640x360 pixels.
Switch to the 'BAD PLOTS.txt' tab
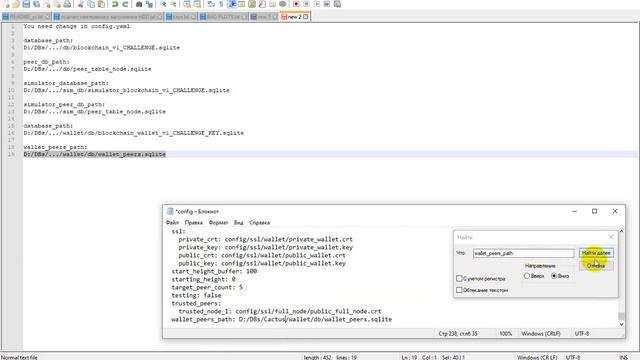coord(223,17)
